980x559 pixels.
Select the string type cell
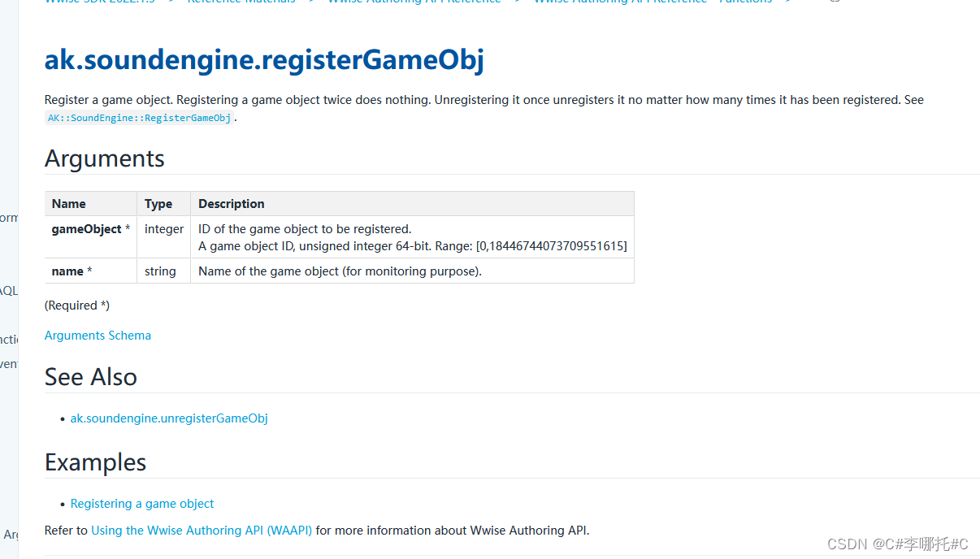[x=163, y=271]
